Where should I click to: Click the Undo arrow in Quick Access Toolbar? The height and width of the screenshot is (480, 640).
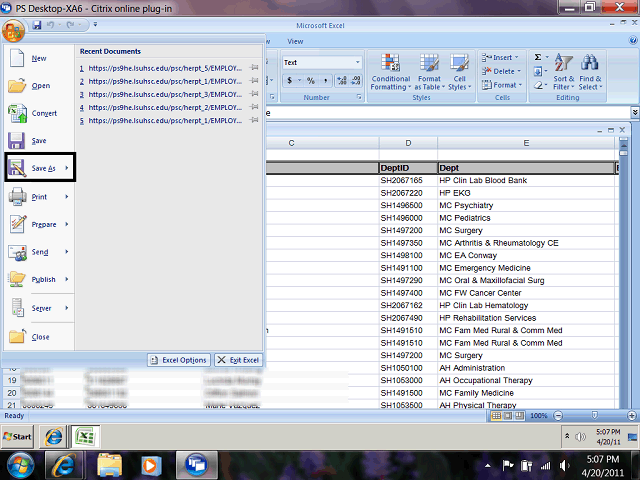click(x=50, y=25)
